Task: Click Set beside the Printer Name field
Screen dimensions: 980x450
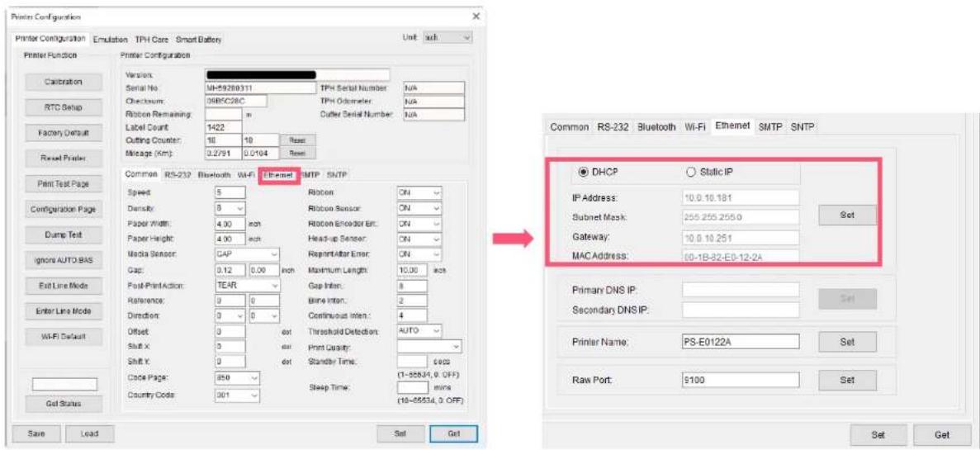Action: point(847,342)
